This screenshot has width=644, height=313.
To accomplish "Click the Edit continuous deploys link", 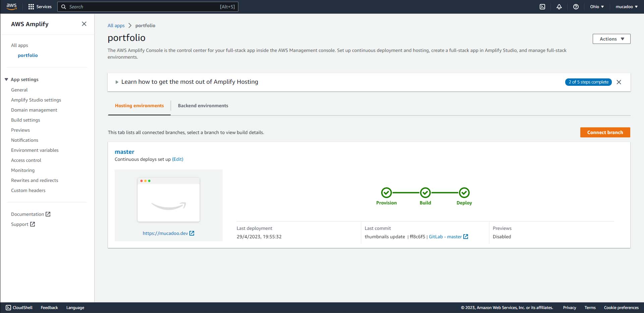I will click(178, 159).
